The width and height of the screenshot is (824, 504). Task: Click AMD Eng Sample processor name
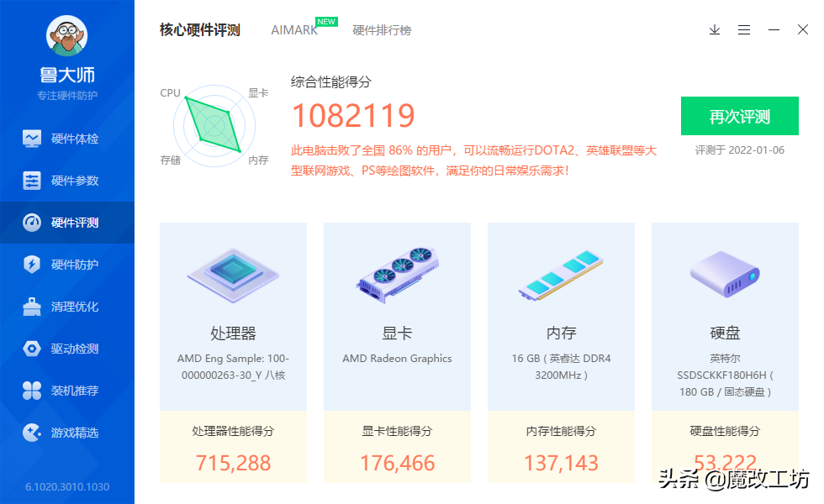point(234,366)
